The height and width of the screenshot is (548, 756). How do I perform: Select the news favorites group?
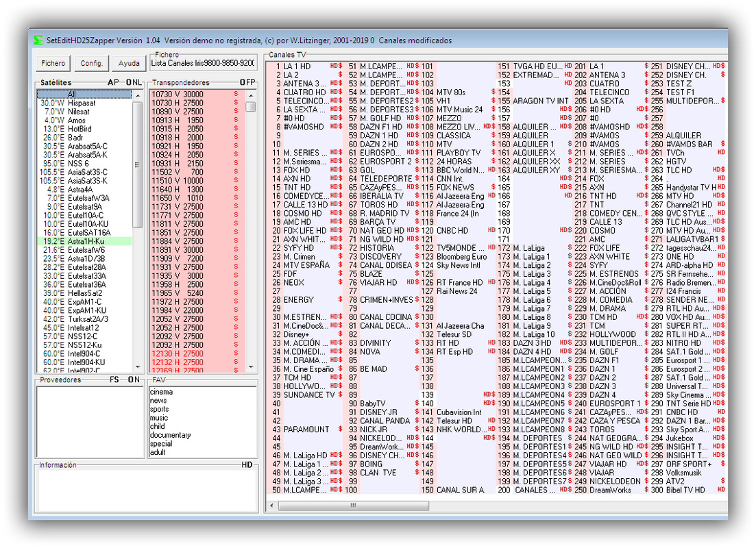point(158,401)
